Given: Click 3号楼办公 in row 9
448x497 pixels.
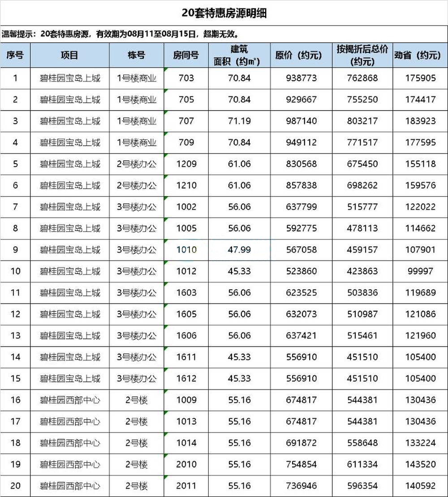Looking at the screenshot, I should point(136,250).
